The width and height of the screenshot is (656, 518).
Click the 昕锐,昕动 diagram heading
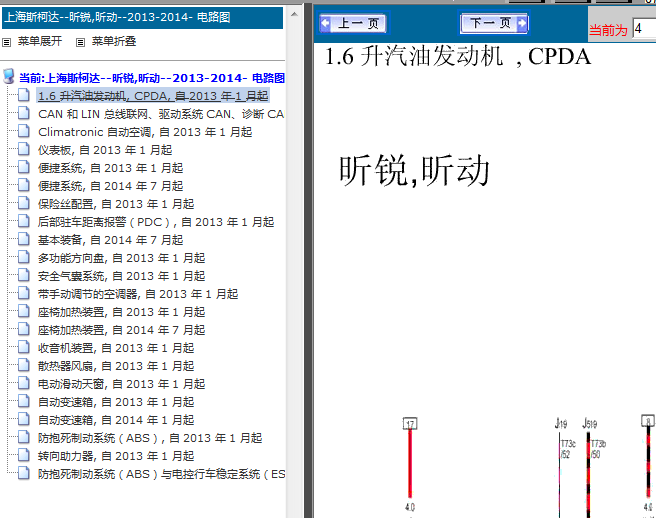point(414,170)
